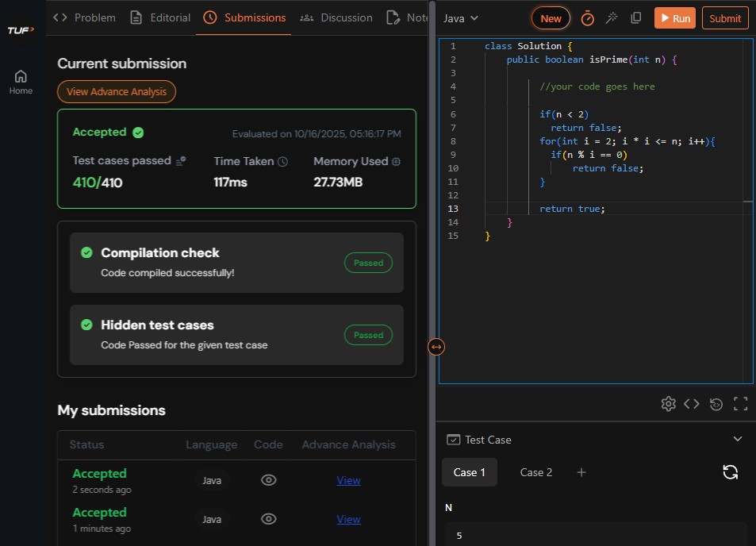Open the Java language dropdown
Image resolution: width=756 pixels, height=546 pixels.
coord(461,18)
